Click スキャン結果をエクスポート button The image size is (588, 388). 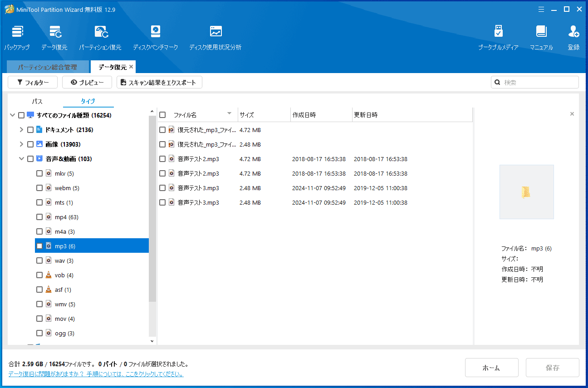[159, 82]
